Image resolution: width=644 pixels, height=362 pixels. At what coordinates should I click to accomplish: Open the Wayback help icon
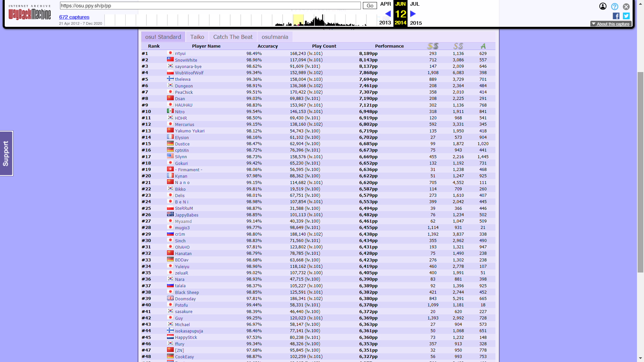[x=614, y=6]
